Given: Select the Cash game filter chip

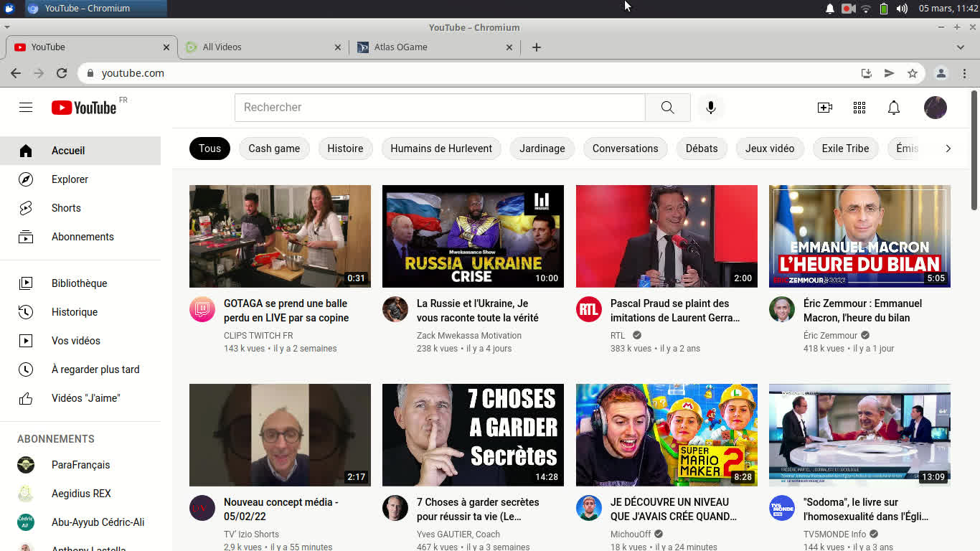Looking at the screenshot, I should [274, 149].
